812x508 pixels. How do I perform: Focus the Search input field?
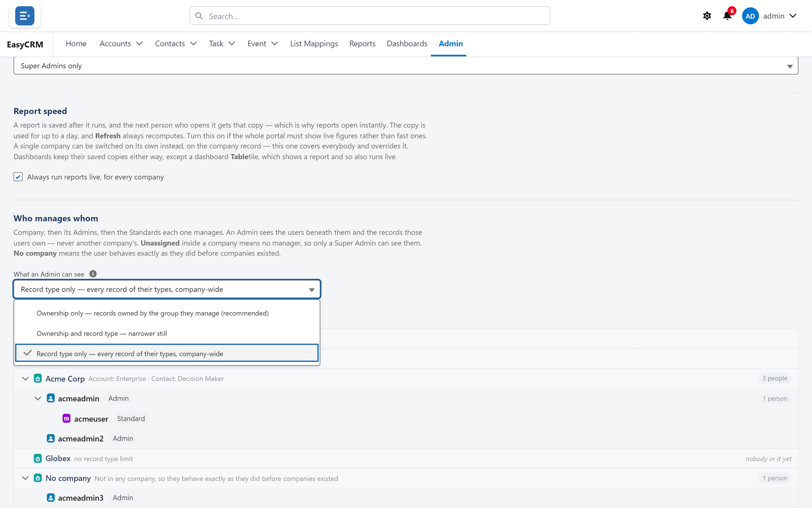[370, 16]
